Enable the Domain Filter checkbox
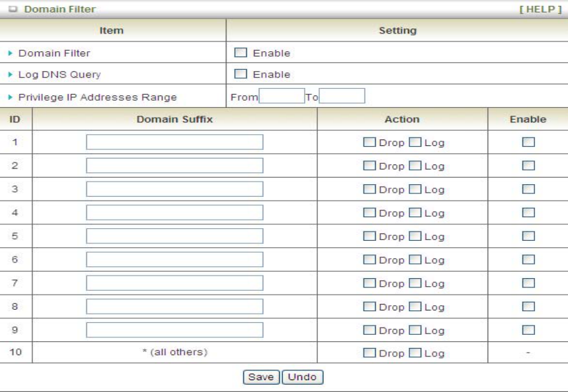 [x=241, y=53]
